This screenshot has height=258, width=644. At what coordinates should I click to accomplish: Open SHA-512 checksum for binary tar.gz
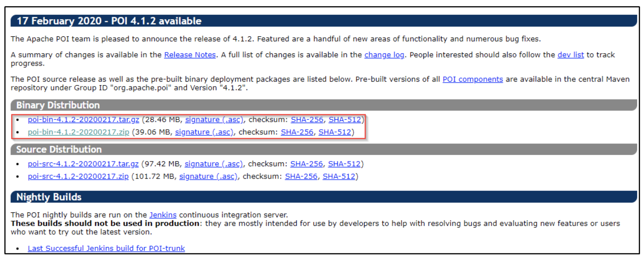[x=345, y=120]
